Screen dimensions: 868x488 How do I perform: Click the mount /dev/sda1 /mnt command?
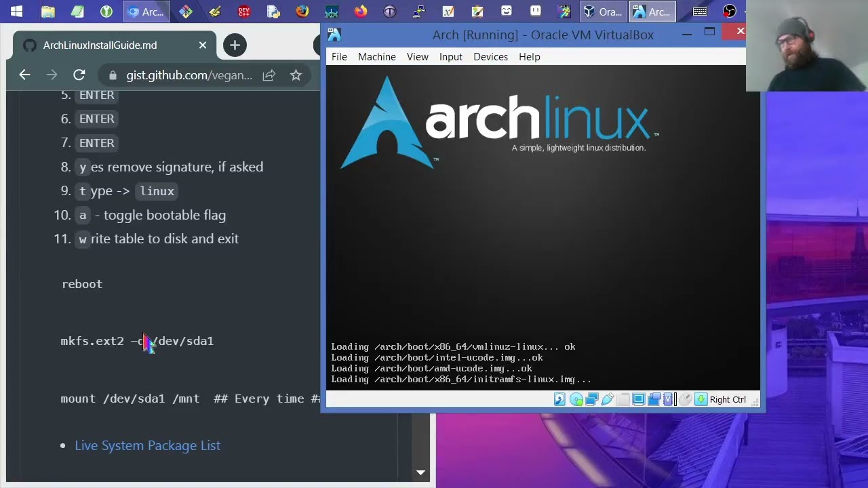[x=130, y=399]
